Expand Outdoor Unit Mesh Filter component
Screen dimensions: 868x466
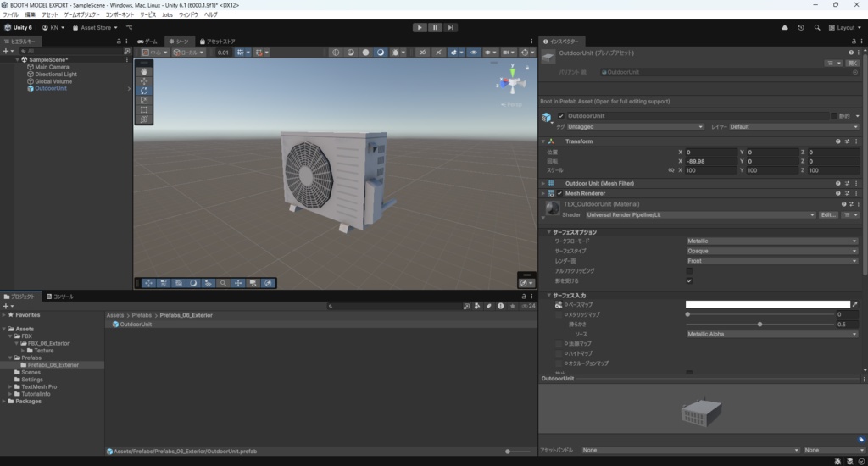pyautogui.click(x=543, y=183)
